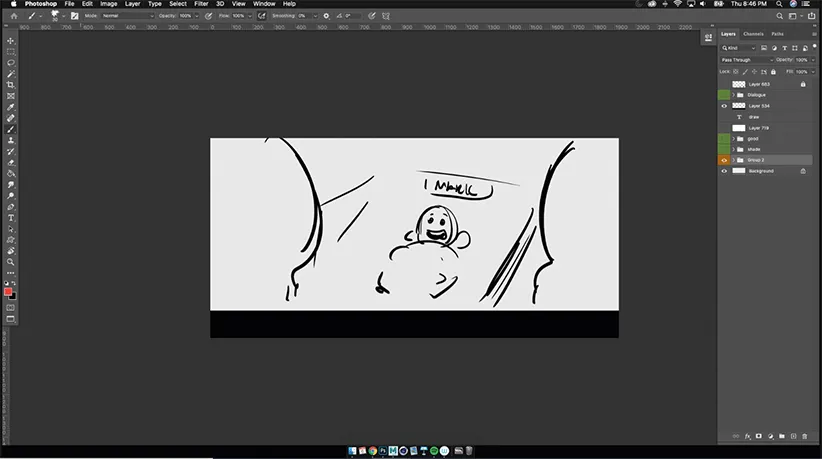Expand the Dialogue layer group
This screenshot has height=459, width=822.
(x=733, y=95)
